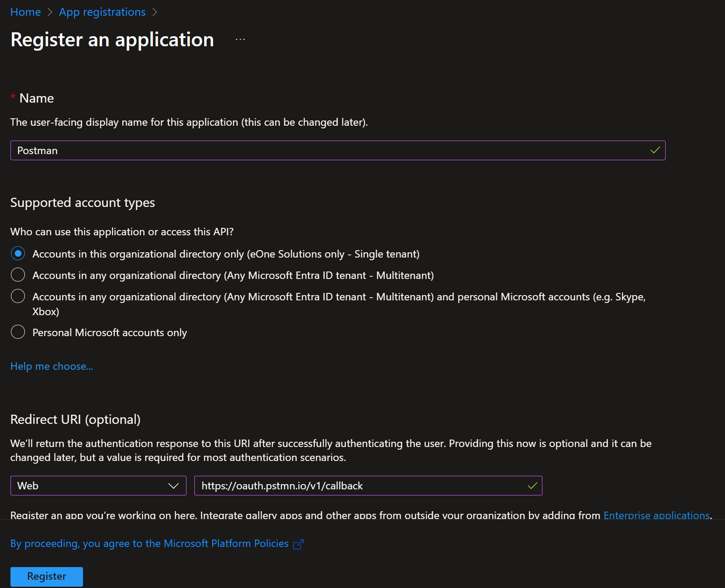
Task: Open App registrations breadcrumb
Action: [x=102, y=12]
